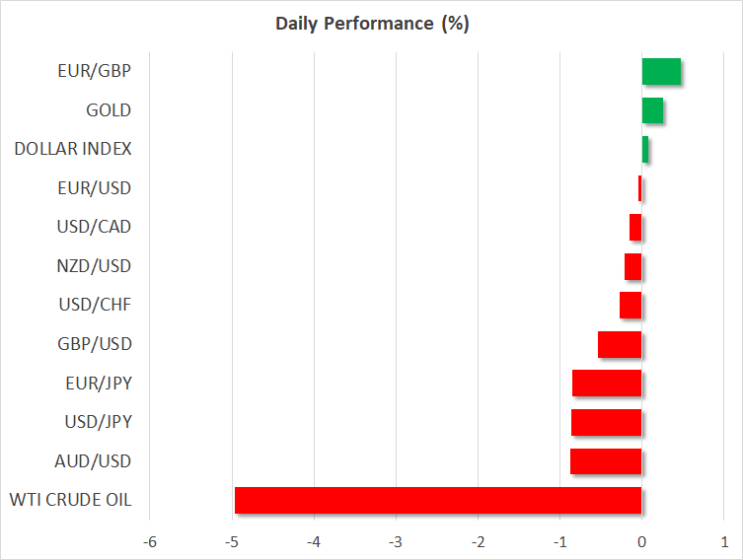Click the Daily Performance chart title
Viewport: 743px width, 560px height.
[372, 24]
